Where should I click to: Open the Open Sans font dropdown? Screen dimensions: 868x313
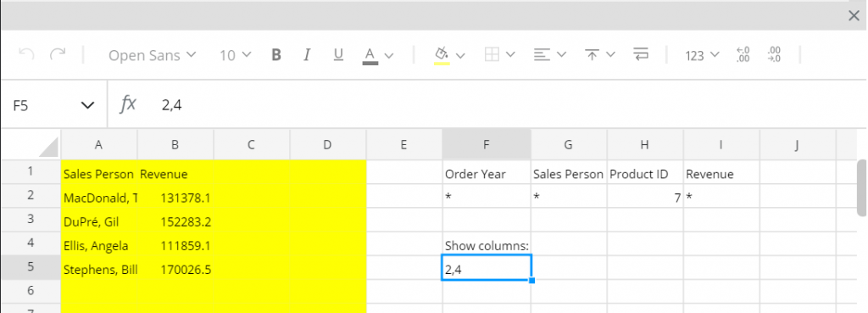153,55
